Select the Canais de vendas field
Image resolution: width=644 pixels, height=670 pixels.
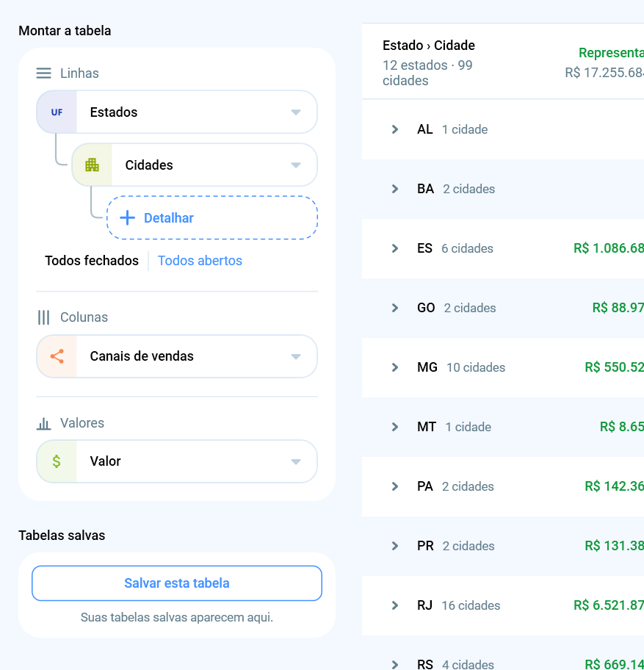click(177, 356)
